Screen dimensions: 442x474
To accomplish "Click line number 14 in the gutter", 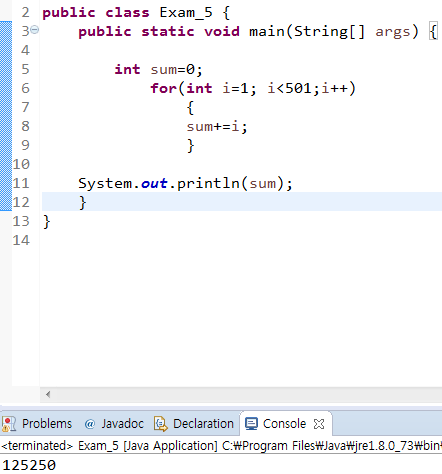I will (21, 240).
